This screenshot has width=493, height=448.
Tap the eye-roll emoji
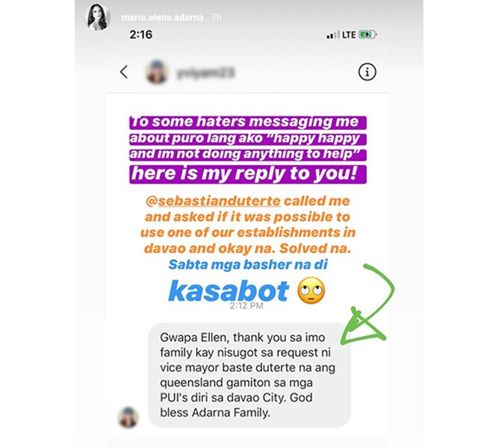click(311, 290)
